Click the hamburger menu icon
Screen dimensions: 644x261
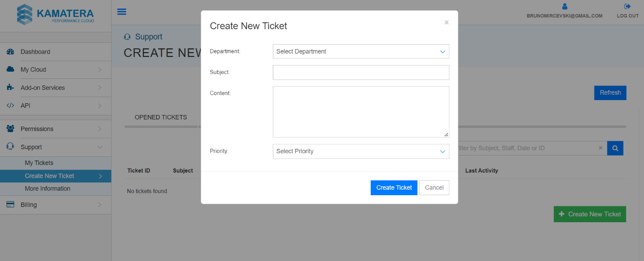[x=121, y=12]
